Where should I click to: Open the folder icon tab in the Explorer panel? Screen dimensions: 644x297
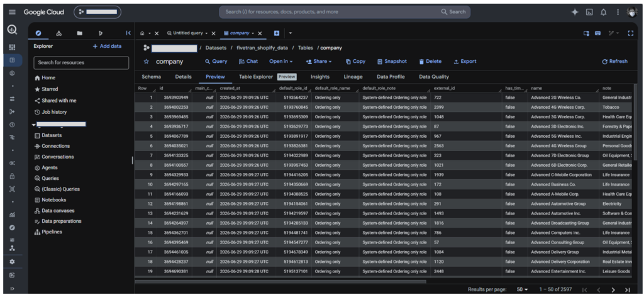80,33
